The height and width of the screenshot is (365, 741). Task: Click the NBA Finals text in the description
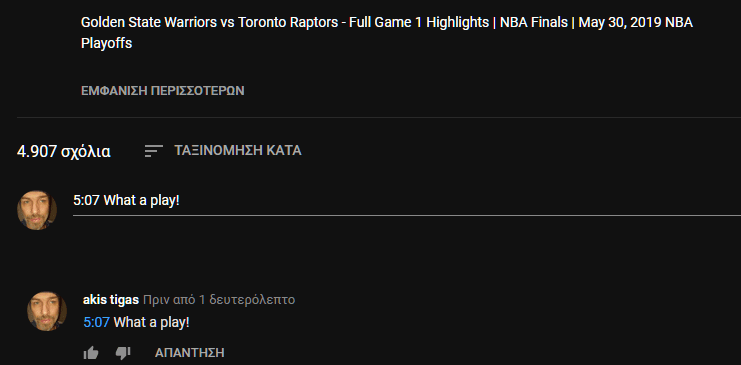[534, 22]
